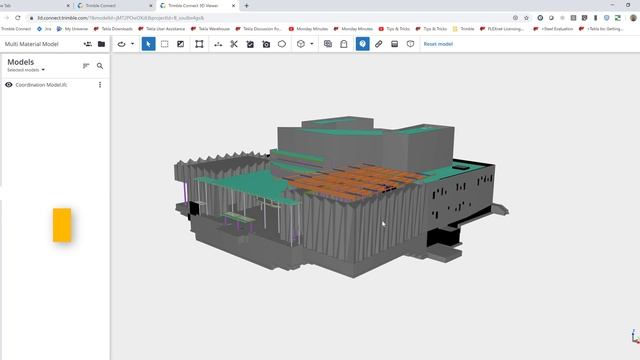The width and height of the screenshot is (640, 360).
Task: Open the FLEXnet Licensing bookmark
Action: pos(502,29)
